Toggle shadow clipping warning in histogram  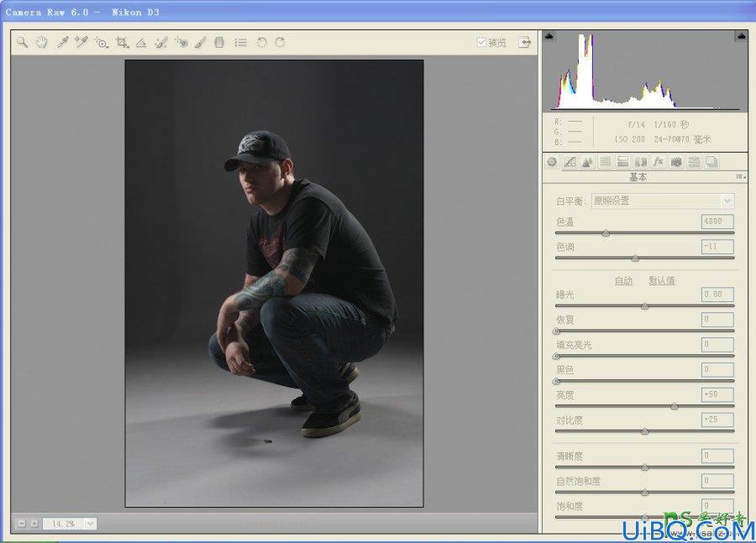tap(549, 35)
